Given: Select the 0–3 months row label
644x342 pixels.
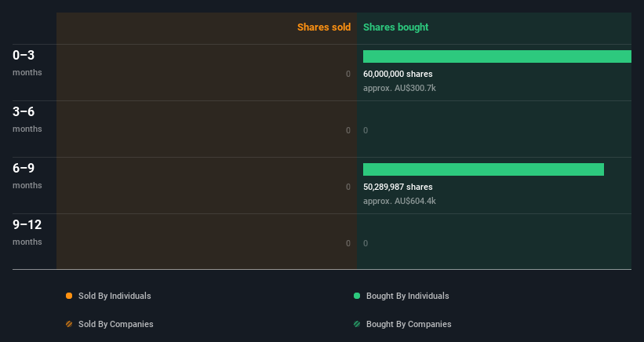Looking at the screenshot, I should [x=27, y=63].
